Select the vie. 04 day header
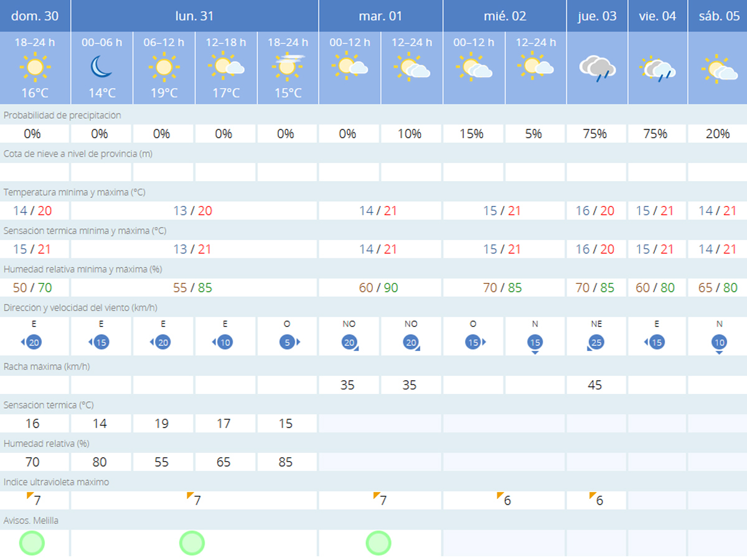The height and width of the screenshot is (560, 747). (657, 16)
